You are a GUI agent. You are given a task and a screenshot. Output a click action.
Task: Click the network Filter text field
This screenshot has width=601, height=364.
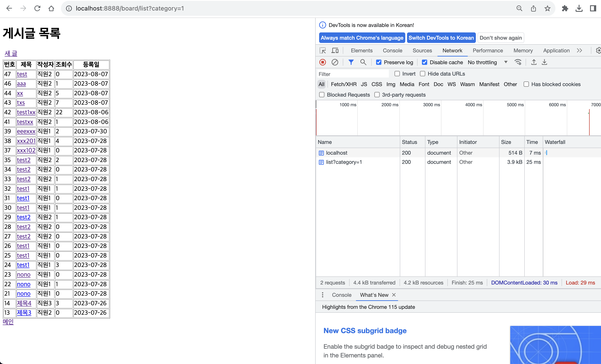tap(352, 74)
